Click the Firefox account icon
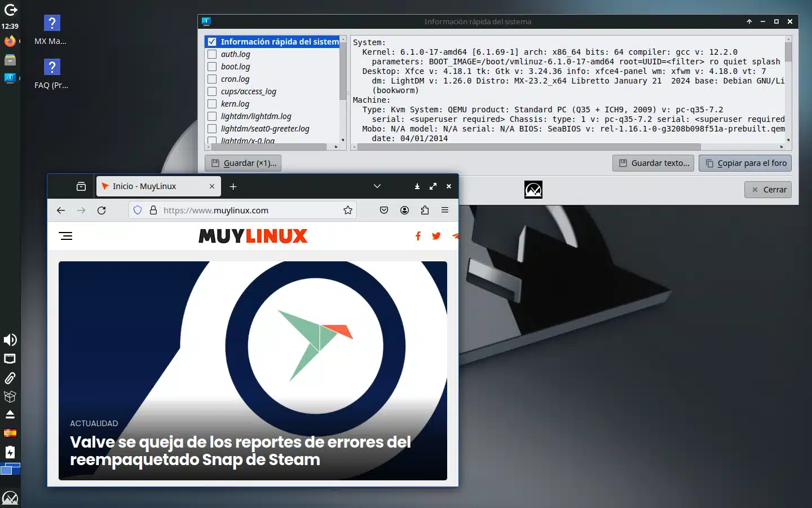812x508 pixels. click(404, 210)
